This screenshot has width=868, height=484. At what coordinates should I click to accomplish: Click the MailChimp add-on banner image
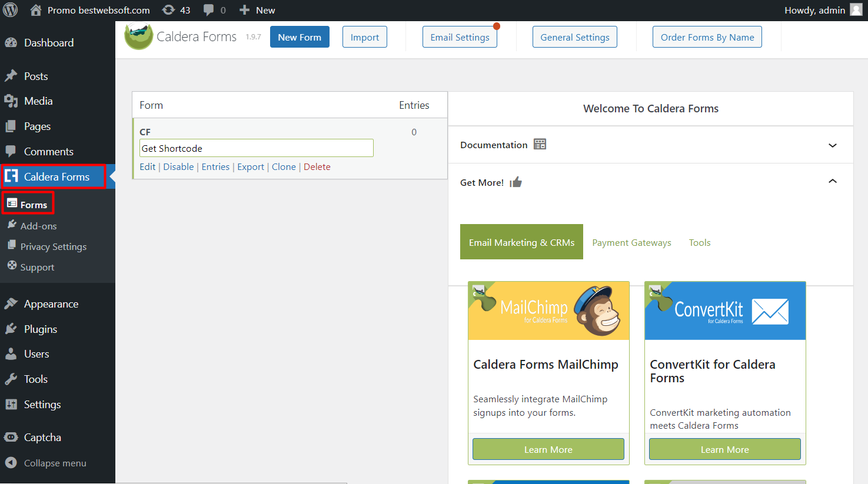(548, 311)
